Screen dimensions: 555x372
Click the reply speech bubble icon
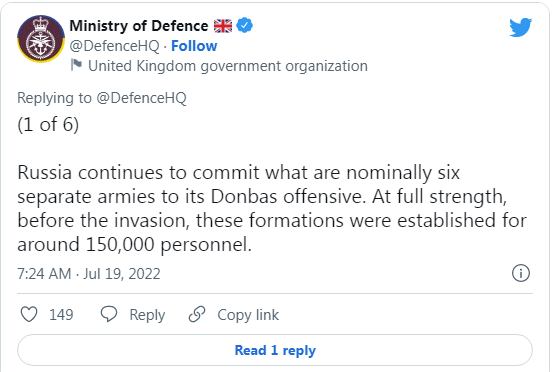[x=109, y=314]
